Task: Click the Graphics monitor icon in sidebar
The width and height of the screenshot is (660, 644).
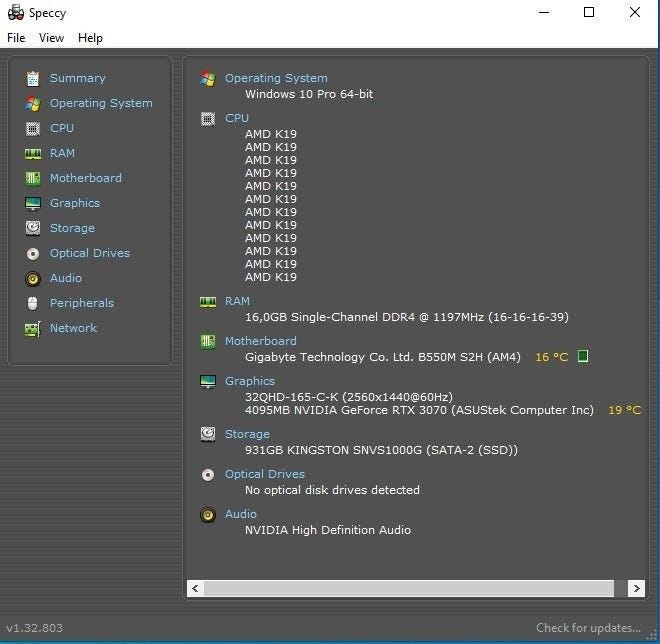Action: (x=33, y=203)
